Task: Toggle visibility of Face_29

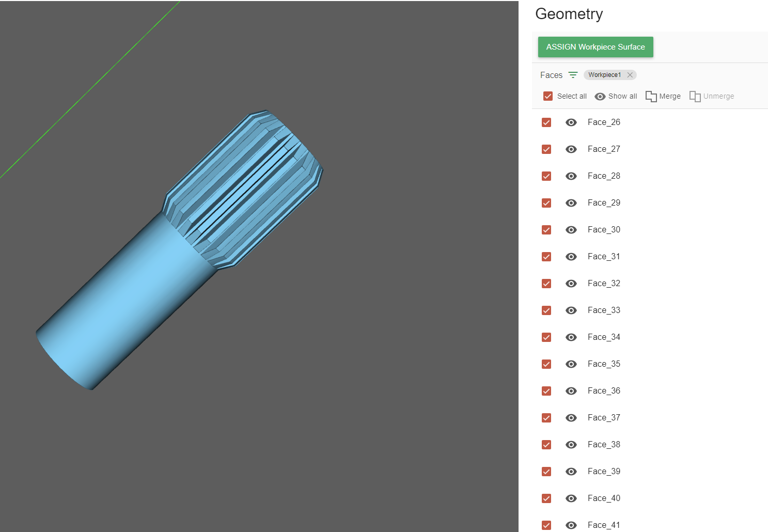Action: coord(571,203)
